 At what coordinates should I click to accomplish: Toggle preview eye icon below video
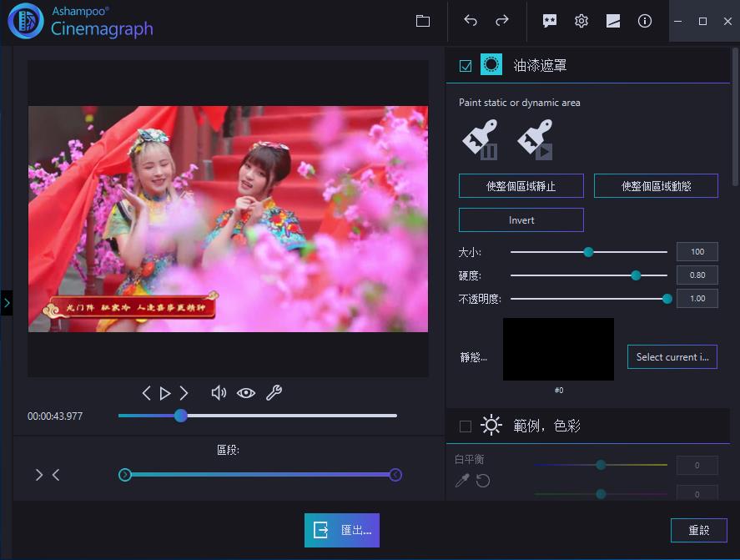tap(245, 393)
